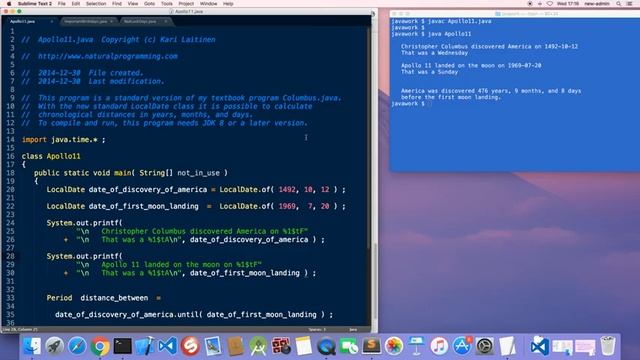640x360 pixels.
Task: Launch Android Studio from the Dock
Action: point(258,346)
